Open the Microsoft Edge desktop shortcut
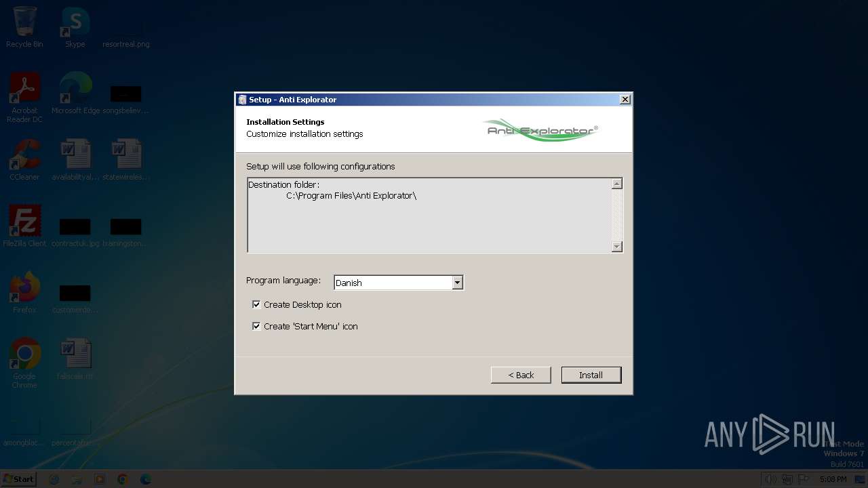The height and width of the screenshot is (488, 868). tap(75, 94)
